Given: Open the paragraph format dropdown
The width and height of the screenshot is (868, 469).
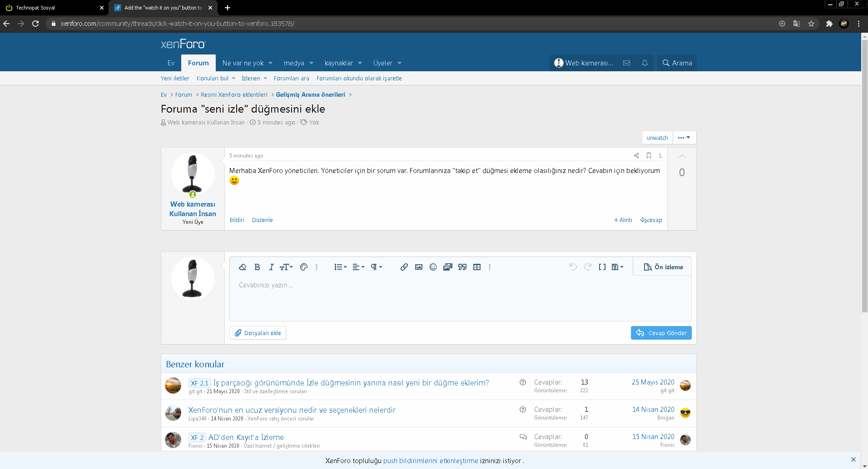Looking at the screenshot, I should coord(377,267).
